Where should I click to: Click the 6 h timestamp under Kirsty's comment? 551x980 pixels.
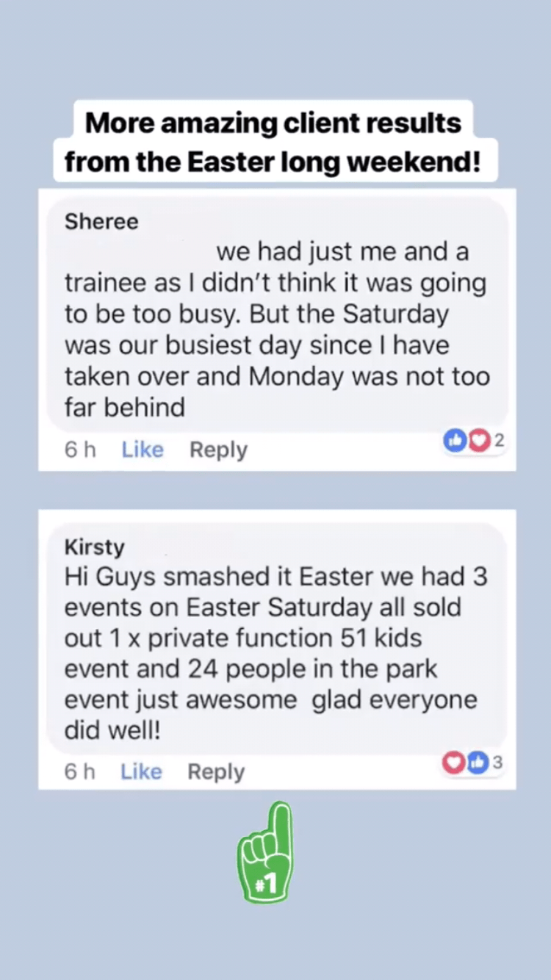(x=80, y=771)
